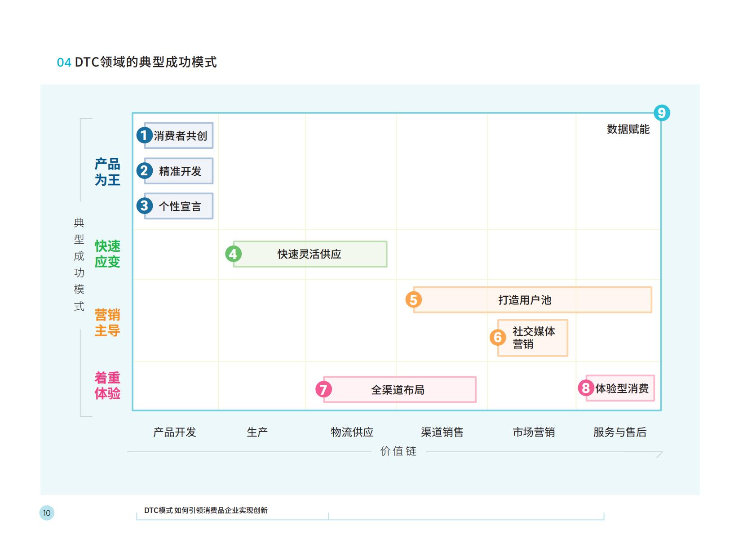Click the 价值链 axis title
Image resolution: width=756 pixels, height=535 pixels.
[398, 451]
